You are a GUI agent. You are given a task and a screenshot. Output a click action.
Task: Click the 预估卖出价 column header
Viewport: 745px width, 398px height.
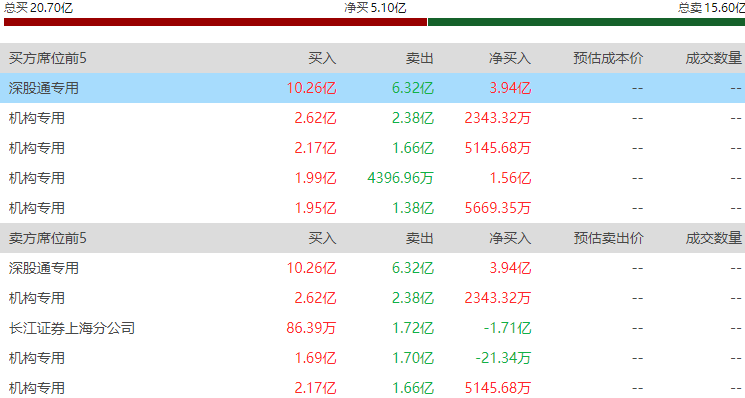coord(608,238)
